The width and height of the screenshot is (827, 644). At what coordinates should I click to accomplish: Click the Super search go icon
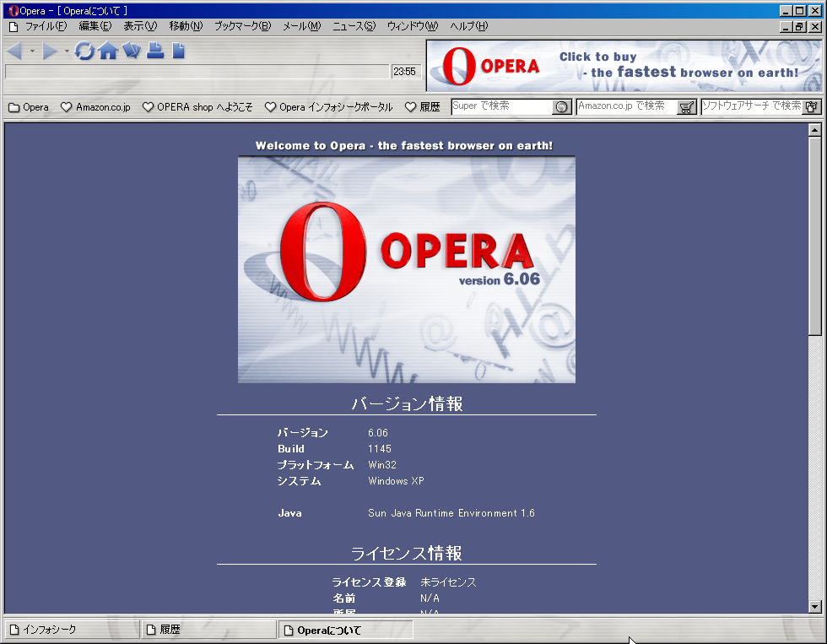click(x=562, y=107)
